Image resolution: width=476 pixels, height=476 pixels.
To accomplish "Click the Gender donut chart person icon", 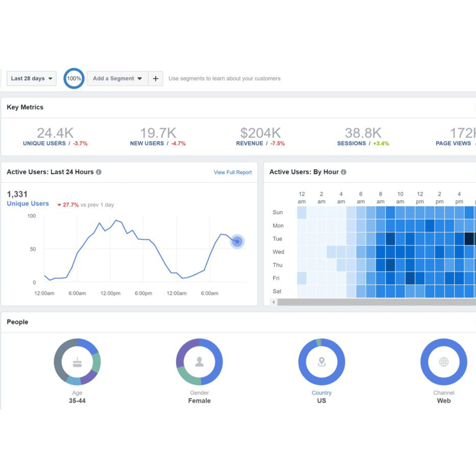I will point(200,362).
